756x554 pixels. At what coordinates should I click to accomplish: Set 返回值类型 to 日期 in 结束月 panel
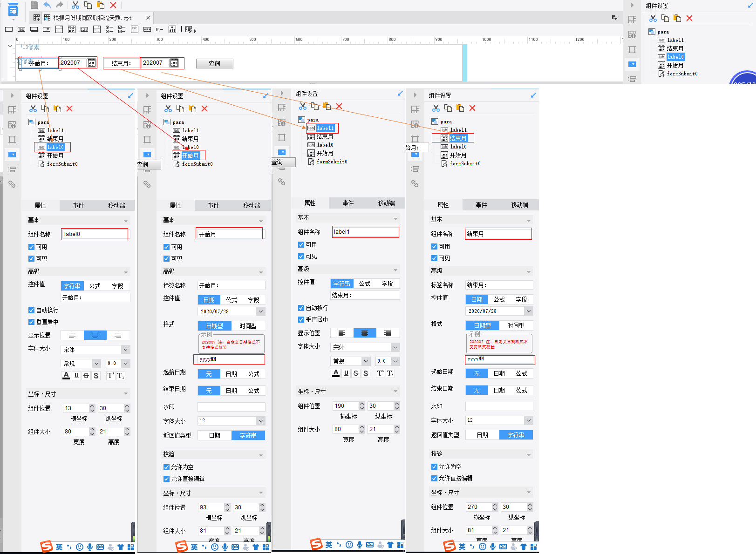pos(483,435)
